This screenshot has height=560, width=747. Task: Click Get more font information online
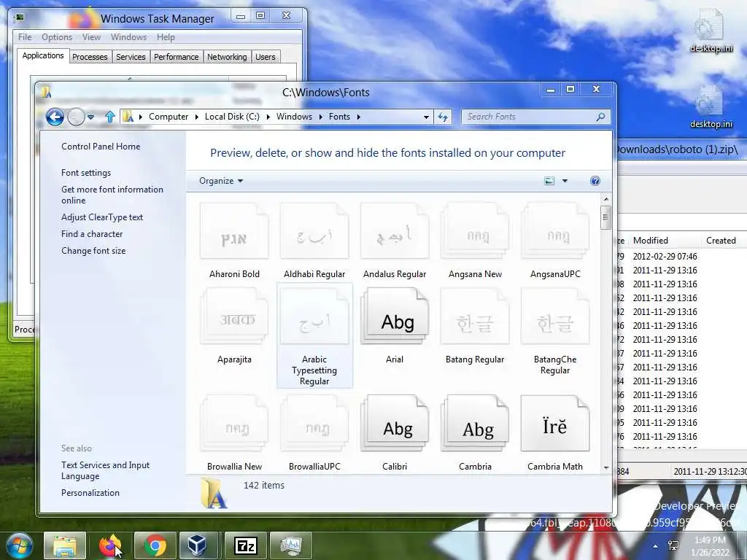(x=112, y=195)
